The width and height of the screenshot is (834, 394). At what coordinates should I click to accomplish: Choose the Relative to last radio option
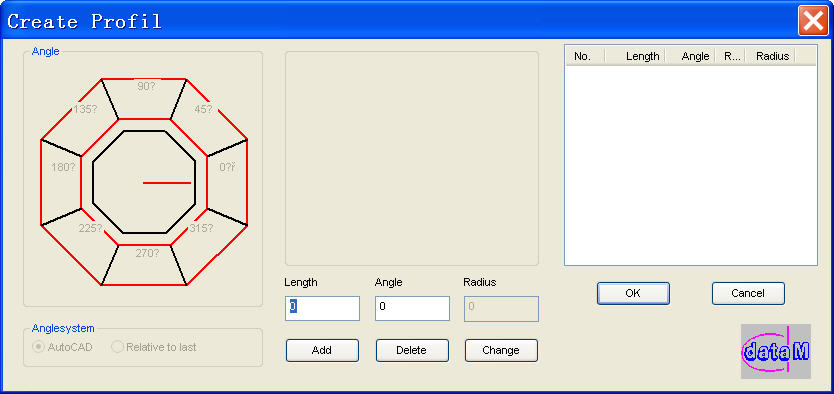[154, 347]
